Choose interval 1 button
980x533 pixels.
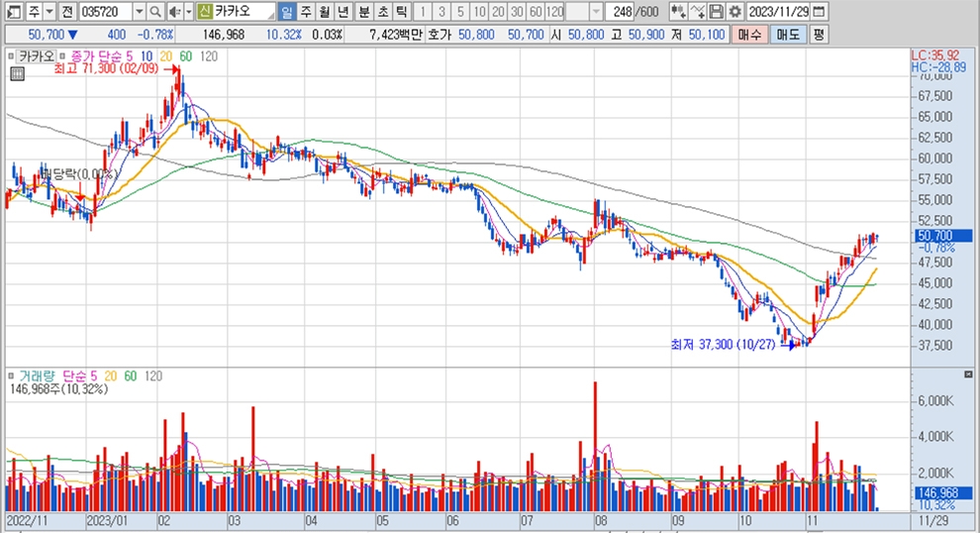click(423, 11)
